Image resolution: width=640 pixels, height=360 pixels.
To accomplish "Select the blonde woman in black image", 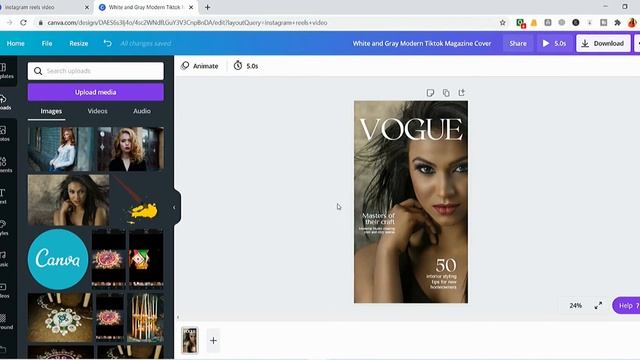I will pos(131,149).
